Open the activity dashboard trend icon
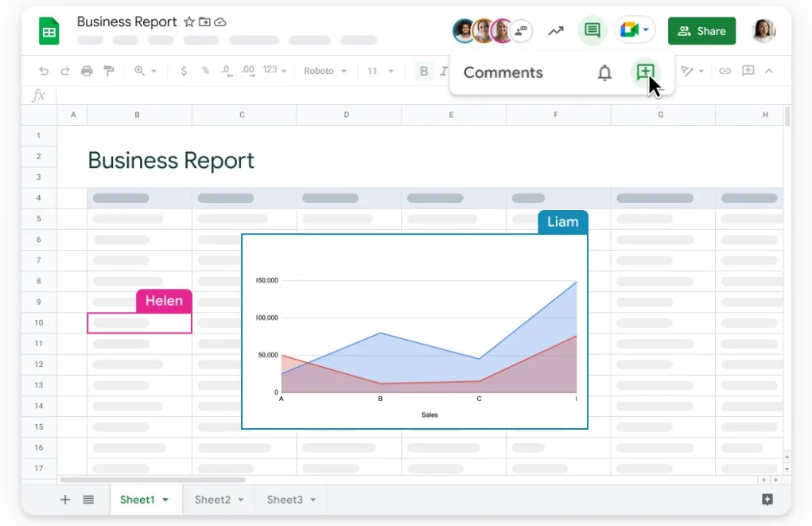Screen dimensions: 812x526 coord(555,31)
